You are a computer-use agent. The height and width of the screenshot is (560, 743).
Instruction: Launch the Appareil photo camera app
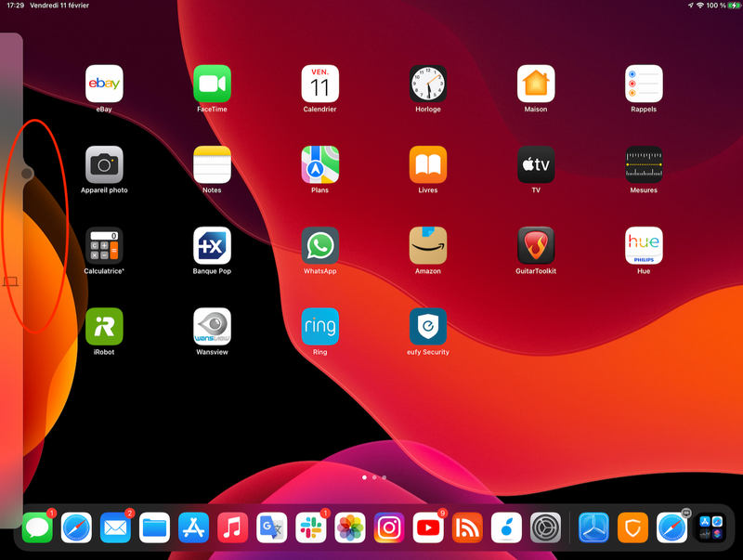pos(104,164)
